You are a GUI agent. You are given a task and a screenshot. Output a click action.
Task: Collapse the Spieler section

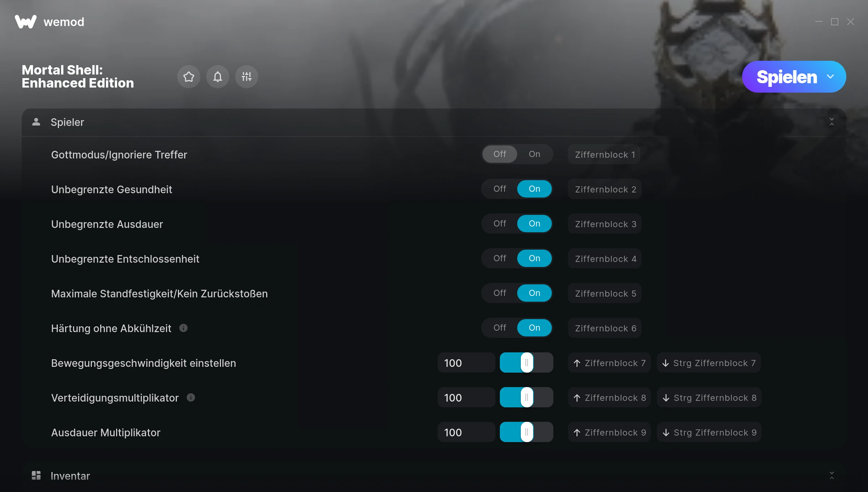(832, 122)
